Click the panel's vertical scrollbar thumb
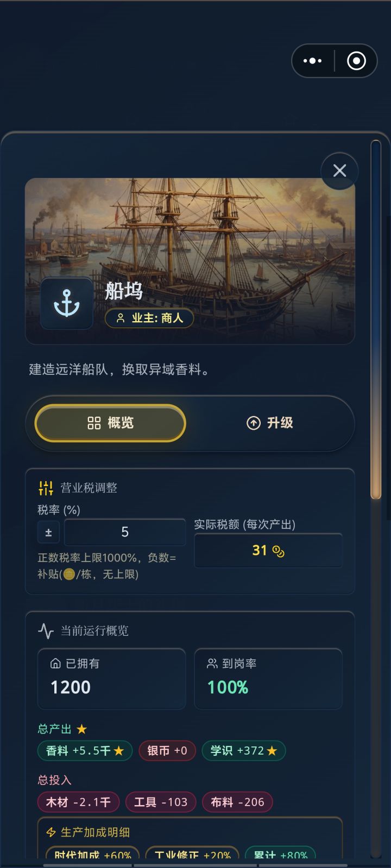391x868 pixels. (x=376, y=320)
